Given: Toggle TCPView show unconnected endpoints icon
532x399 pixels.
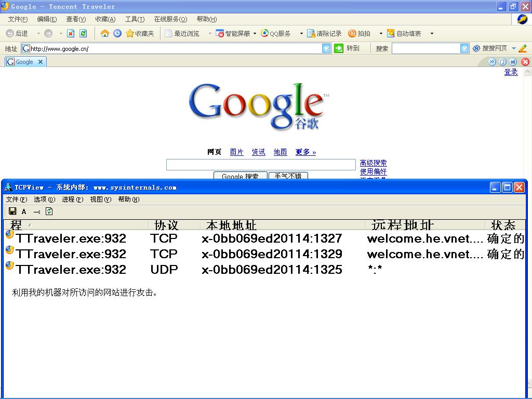Looking at the screenshot, I should (x=37, y=212).
